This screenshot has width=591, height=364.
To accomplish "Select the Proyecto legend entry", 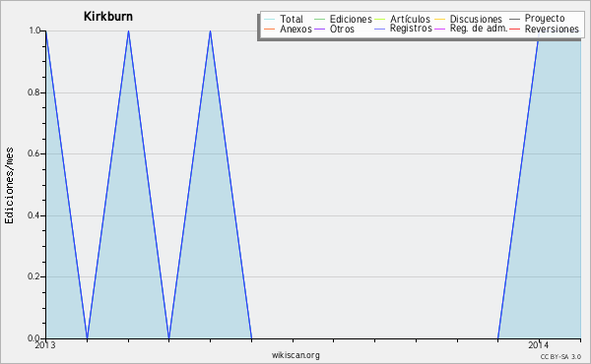I will [x=545, y=19].
